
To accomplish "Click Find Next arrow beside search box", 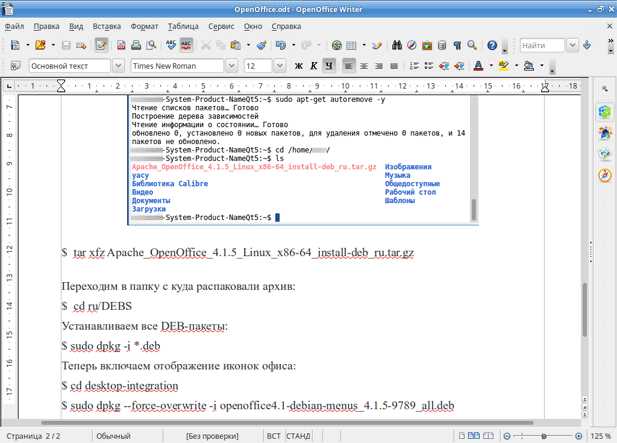I will 587,45.
